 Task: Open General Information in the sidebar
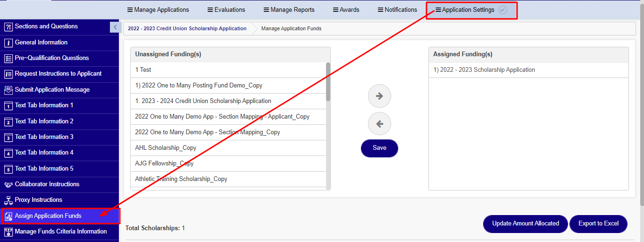point(59,43)
